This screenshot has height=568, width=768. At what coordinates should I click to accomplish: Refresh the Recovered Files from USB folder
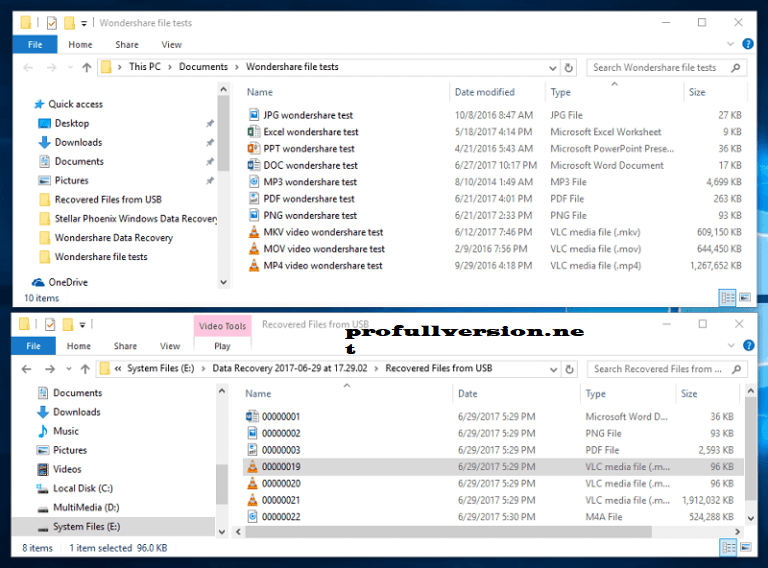(570, 369)
